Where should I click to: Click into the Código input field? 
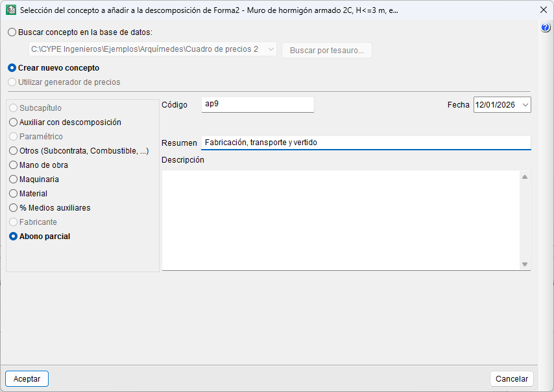tap(257, 104)
